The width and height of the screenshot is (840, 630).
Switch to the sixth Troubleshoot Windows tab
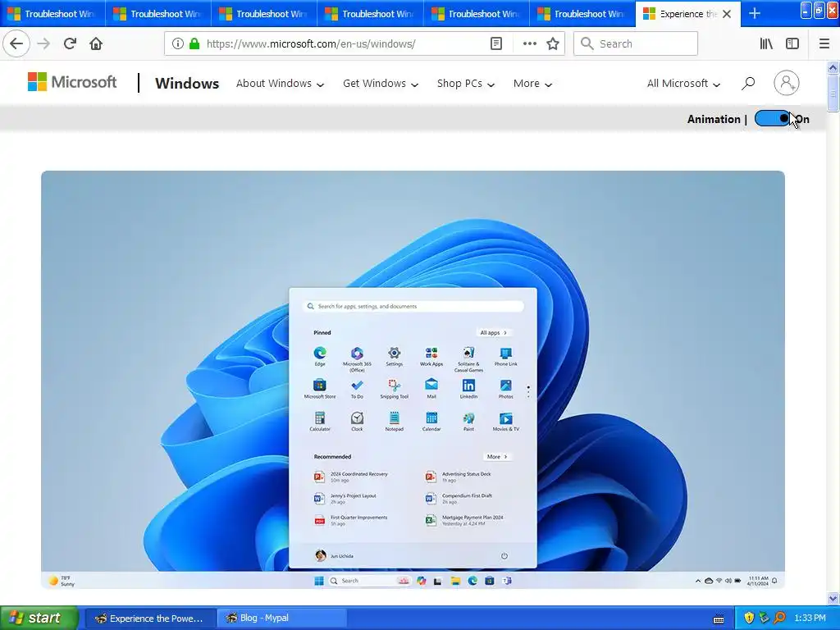click(582, 13)
